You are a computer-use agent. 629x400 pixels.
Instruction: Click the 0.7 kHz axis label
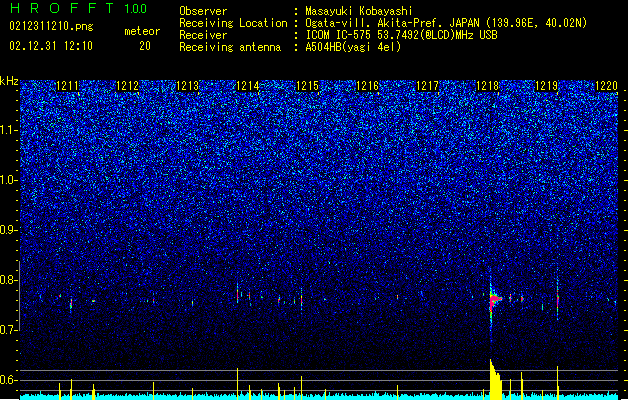[x=9, y=330]
